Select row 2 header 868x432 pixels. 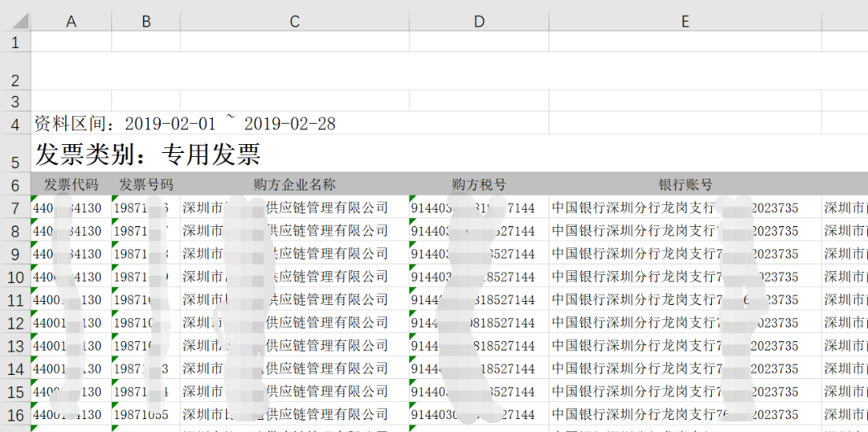coord(15,72)
